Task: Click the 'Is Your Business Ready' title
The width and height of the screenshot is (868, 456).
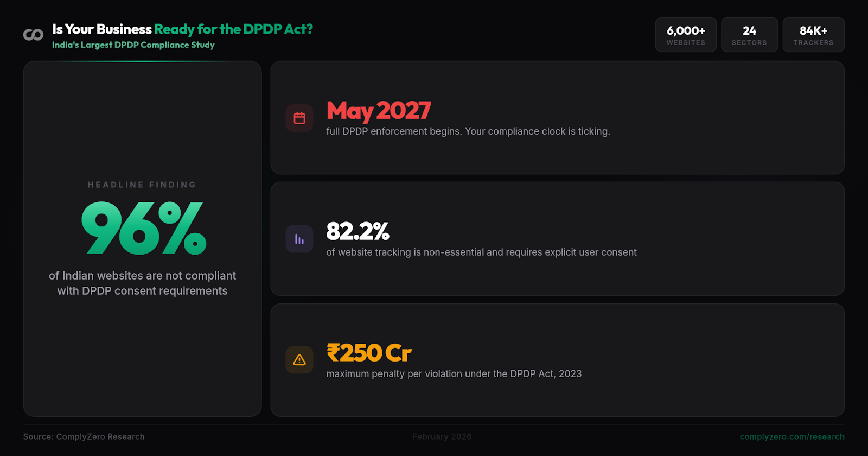Action: [182, 29]
